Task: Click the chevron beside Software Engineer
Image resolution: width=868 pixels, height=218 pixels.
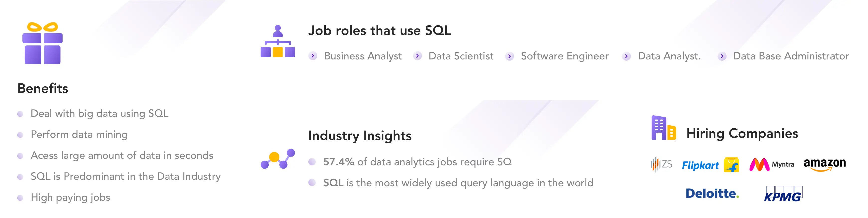Action: [510, 56]
